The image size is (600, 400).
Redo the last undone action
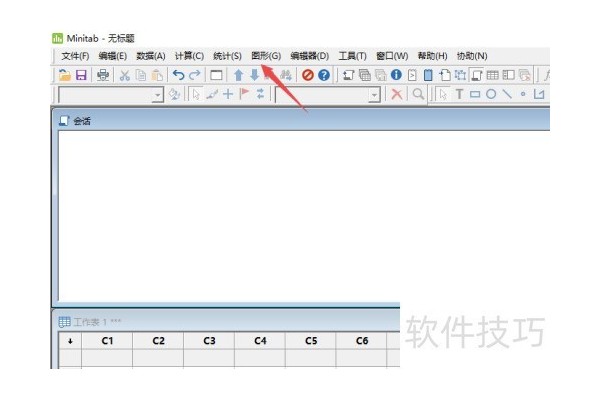click(195, 75)
